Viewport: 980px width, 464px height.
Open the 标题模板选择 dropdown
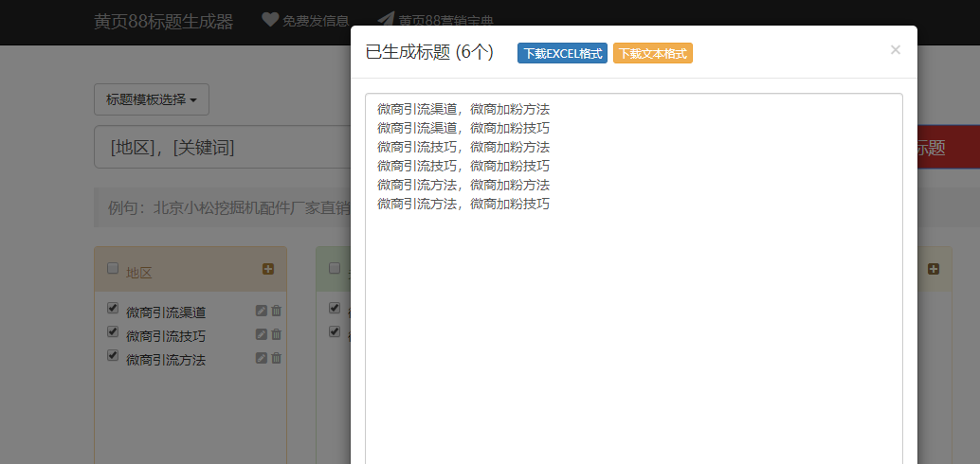[x=152, y=99]
